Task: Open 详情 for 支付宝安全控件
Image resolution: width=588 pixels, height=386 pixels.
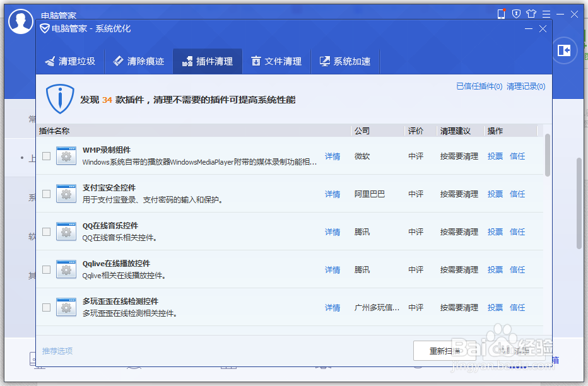Action: [x=332, y=194]
